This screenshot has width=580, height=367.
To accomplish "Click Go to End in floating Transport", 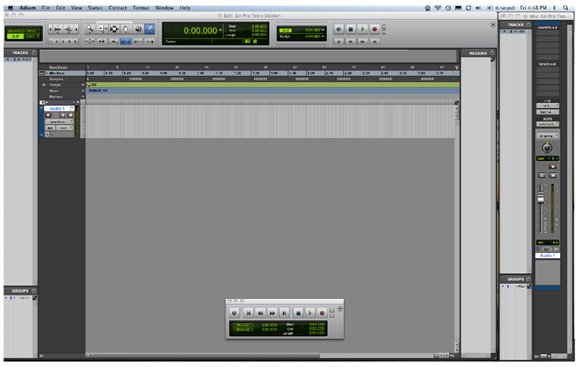I will pyautogui.click(x=284, y=313).
